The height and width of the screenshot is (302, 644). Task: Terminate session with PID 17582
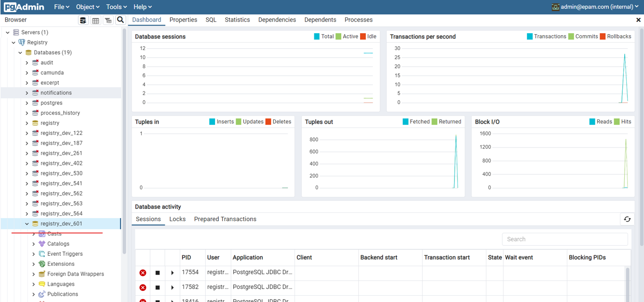click(143, 288)
